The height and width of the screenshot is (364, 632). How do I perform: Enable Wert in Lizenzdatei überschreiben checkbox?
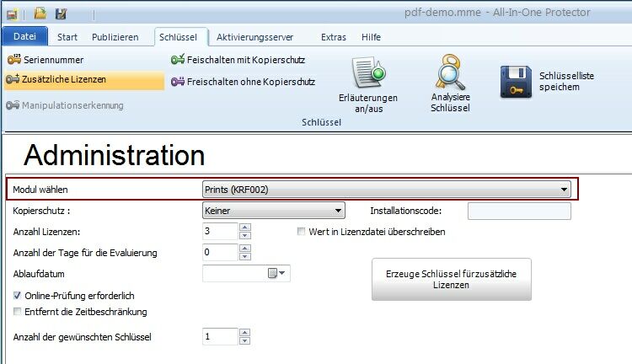tap(302, 232)
